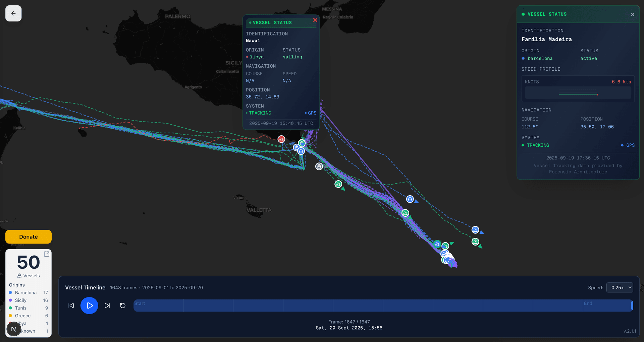Open the vessel statistics external link icon
The width and height of the screenshot is (644, 342).
coord(47,254)
